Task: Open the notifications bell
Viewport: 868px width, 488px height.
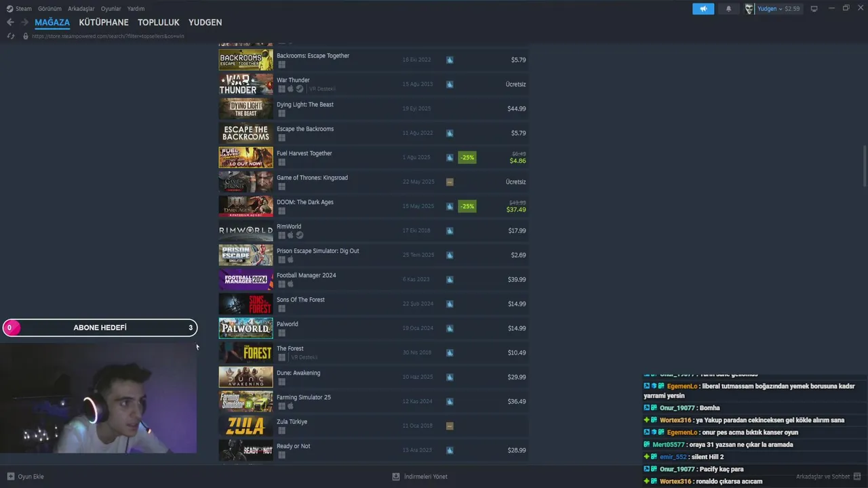Action: (729, 9)
